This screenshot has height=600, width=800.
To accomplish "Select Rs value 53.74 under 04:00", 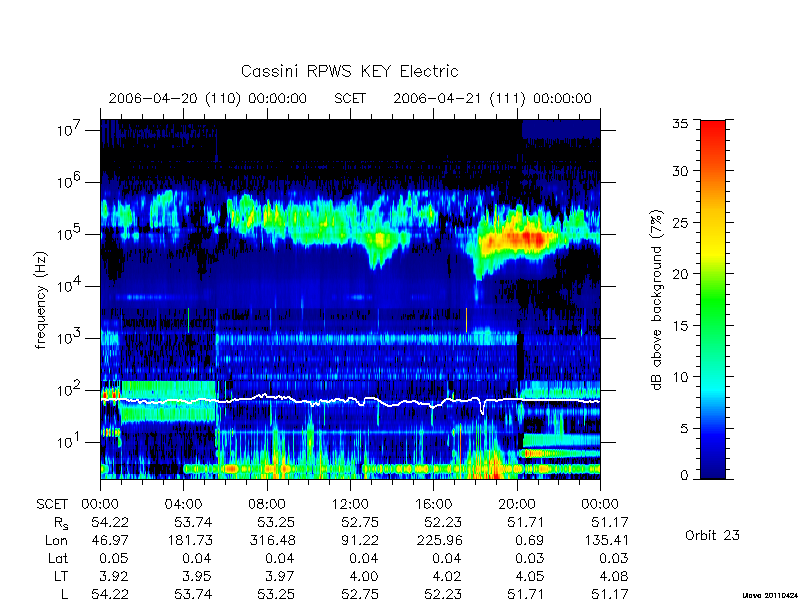I will [193, 522].
